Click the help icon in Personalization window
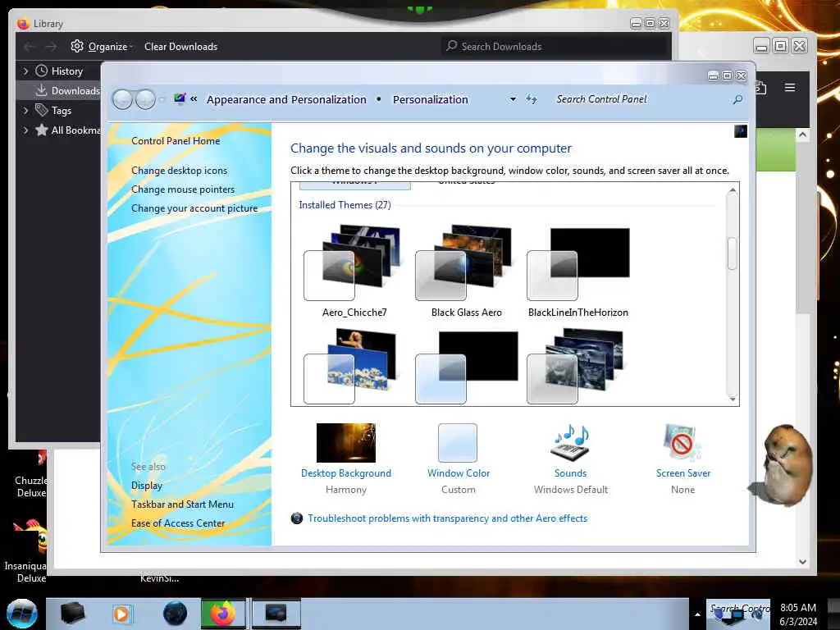 coord(741,131)
